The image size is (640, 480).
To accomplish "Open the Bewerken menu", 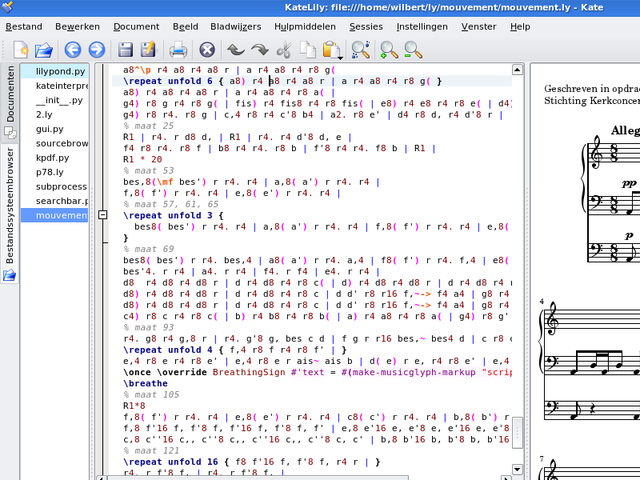I will [x=77, y=27].
